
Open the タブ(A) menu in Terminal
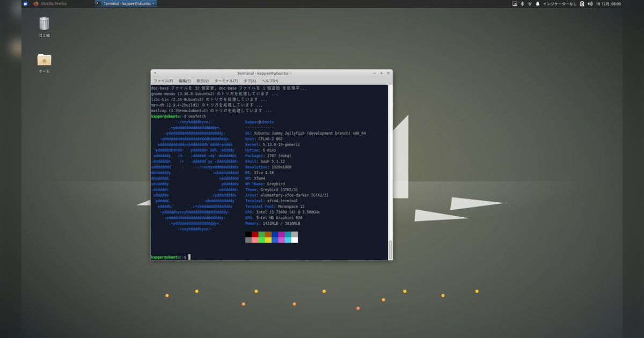(x=249, y=80)
